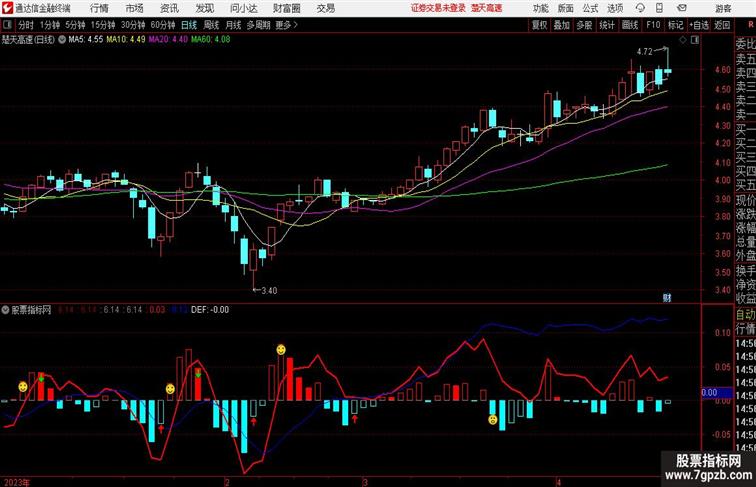Click the 统计 statistics button
The width and height of the screenshot is (756, 487).
click(607, 25)
